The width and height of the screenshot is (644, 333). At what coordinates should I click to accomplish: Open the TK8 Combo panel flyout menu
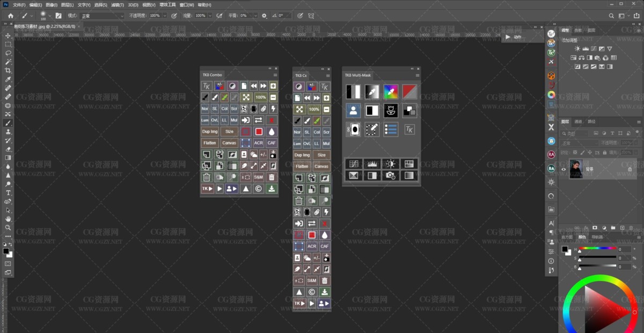276,75
